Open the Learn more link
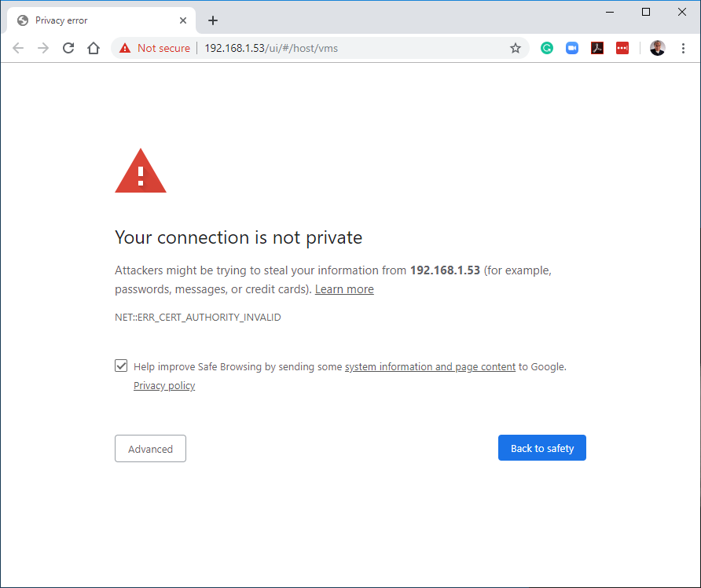 [344, 289]
